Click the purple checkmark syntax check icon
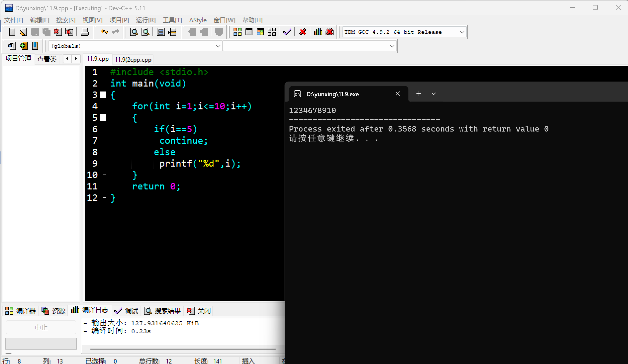Image resolution: width=628 pixels, height=364 pixels. 287,32
